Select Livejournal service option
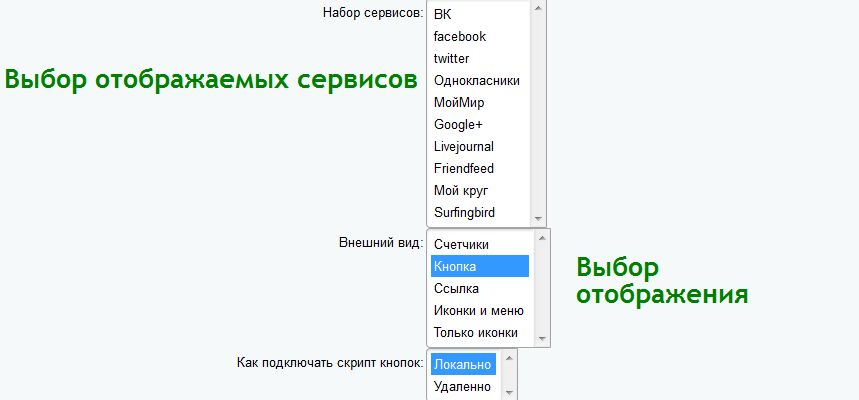 tap(464, 146)
